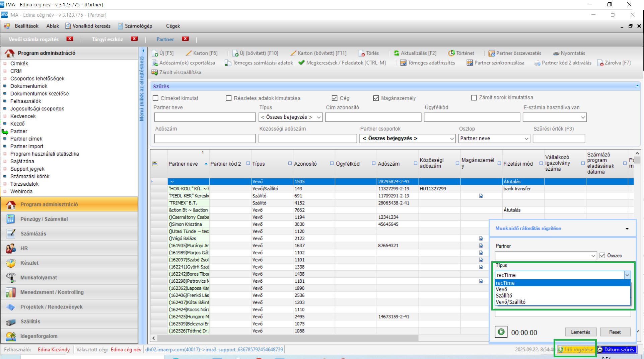This screenshot has height=359, width=644.
Task: Expand the Oszlop Partner neve dropdown
Action: [x=526, y=139]
